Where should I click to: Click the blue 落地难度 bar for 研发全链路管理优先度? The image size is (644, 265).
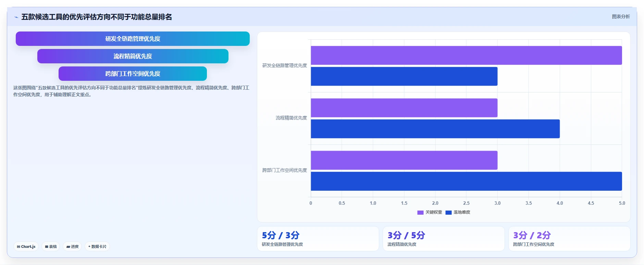[x=404, y=76]
